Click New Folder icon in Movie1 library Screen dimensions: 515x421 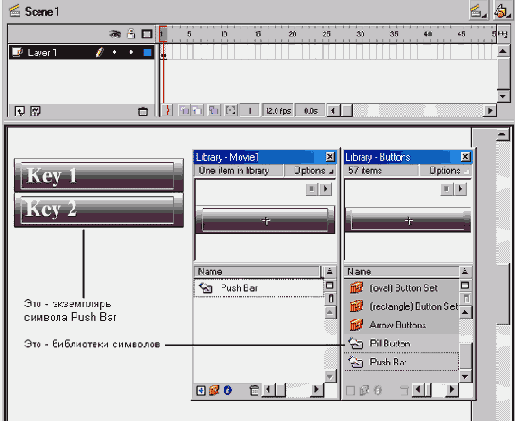[214, 390]
